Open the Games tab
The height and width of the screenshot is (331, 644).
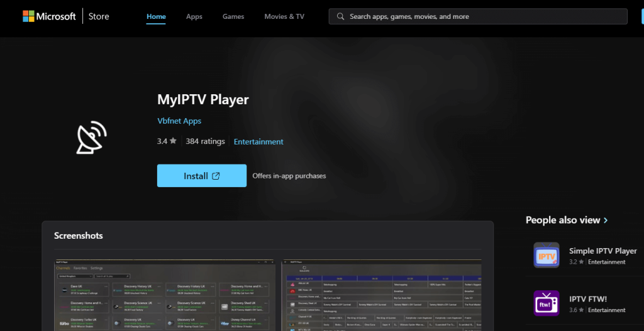(x=233, y=16)
